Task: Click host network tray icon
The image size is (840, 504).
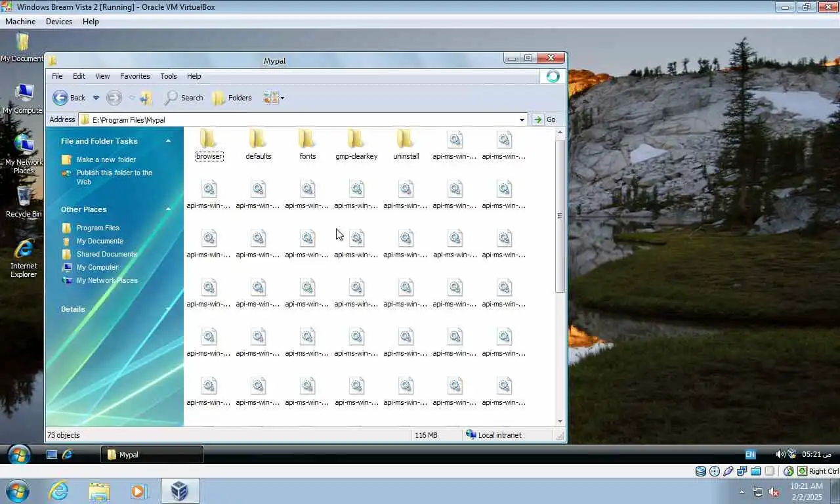Action: (x=758, y=492)
